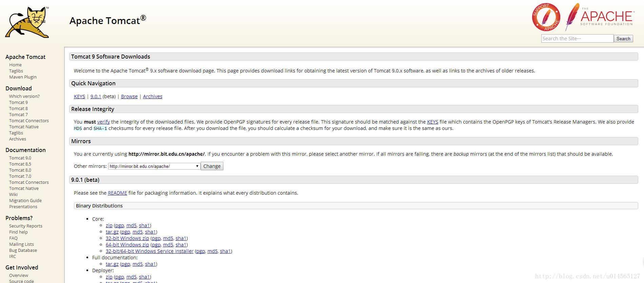Open Wiki sidebar link
Viewport: 644px width, 283px height.
tap(13, 195)
